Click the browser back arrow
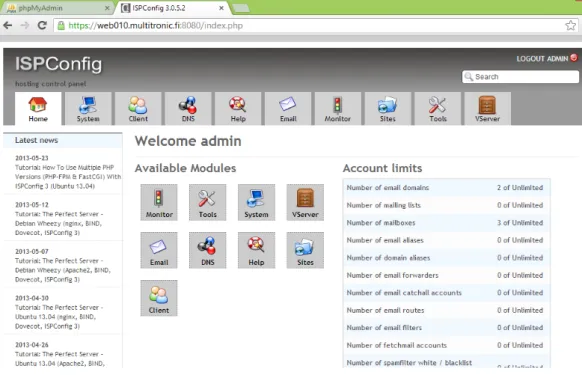This screenshot has width=582, height=375. tap(8, 25)
